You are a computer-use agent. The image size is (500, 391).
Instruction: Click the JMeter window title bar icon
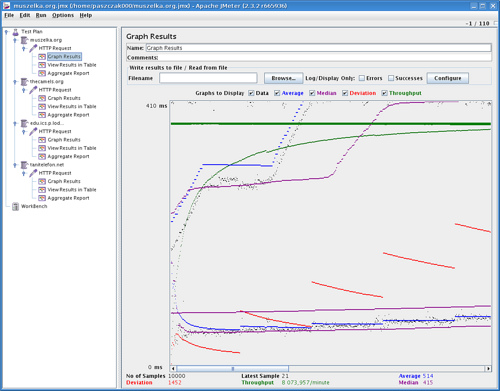pyautogui.click(x=7, y=6)
